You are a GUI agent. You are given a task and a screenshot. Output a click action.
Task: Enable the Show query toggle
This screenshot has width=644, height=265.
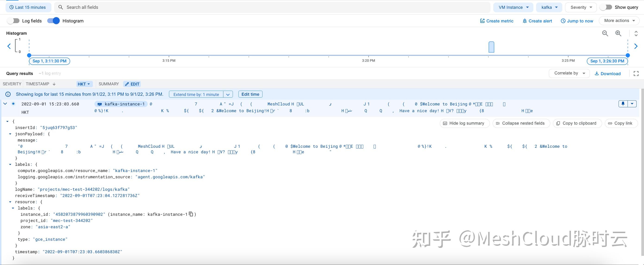click(606, 7)
